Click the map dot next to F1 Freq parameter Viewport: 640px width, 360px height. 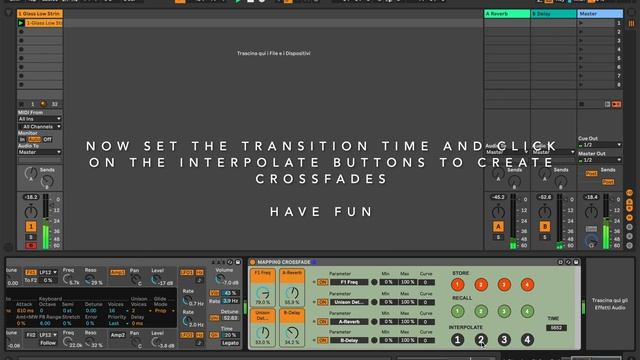point(374,282)
